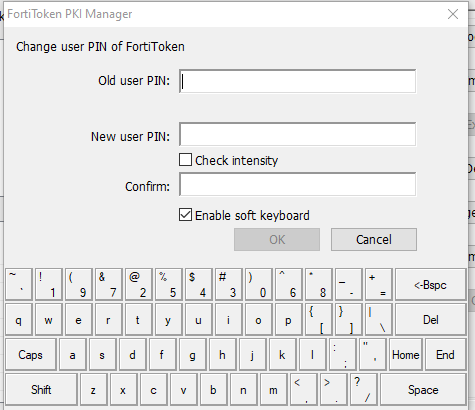
Task: Tap the s key on soft keyboard
Action: pyautogui.click(x=103, y=354)
